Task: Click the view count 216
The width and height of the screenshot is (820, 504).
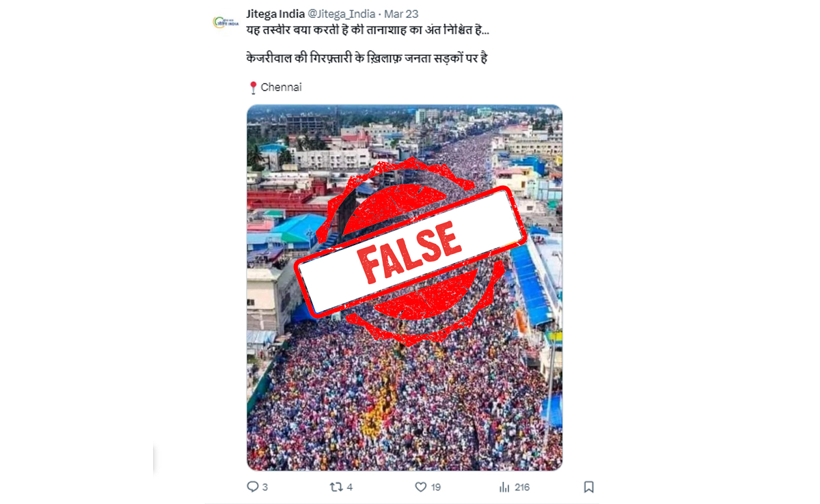Action: pyautogui.click(x=522, y=487)
